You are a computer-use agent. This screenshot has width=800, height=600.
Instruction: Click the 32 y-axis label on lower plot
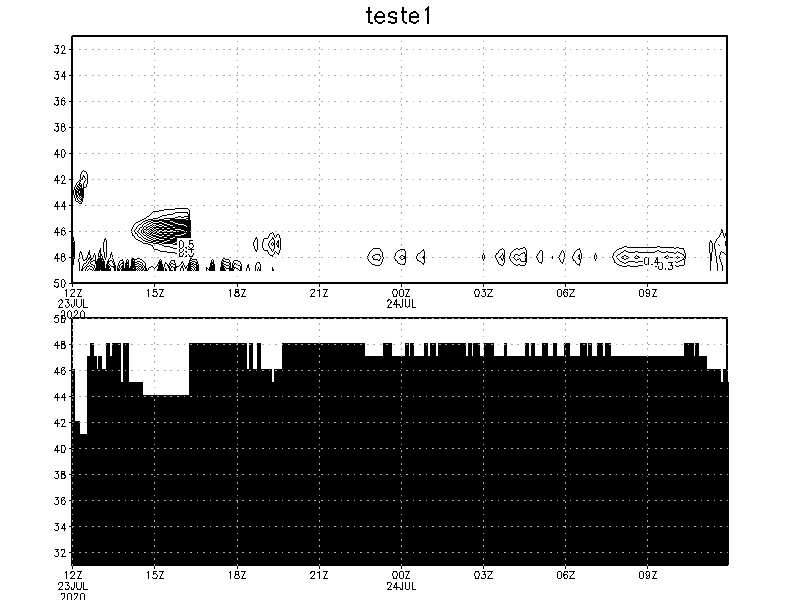[x=60, y=553]
